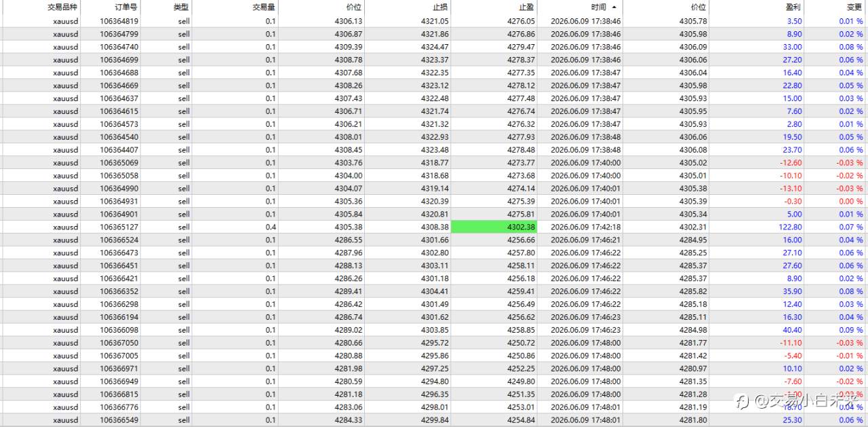The height and width of the screenshot is (427, 868).
Task: Click the profit value 33.00
Action: tap(793, 47)
